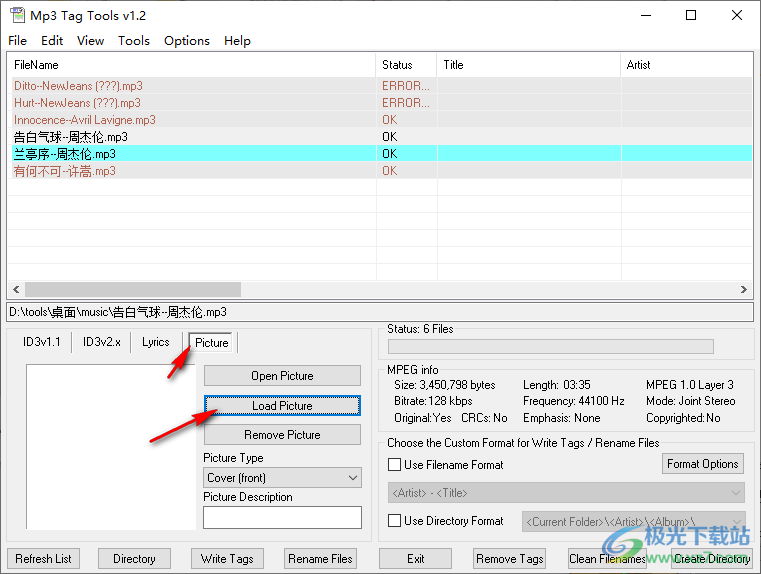
Task: Minimize the Mp3 Tag Tools window
Action: coord(646,16)
